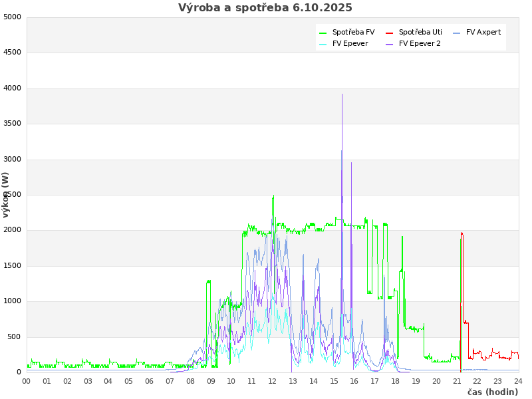
Task: Select hour 12 on the time axis
Action: point(273,381)
